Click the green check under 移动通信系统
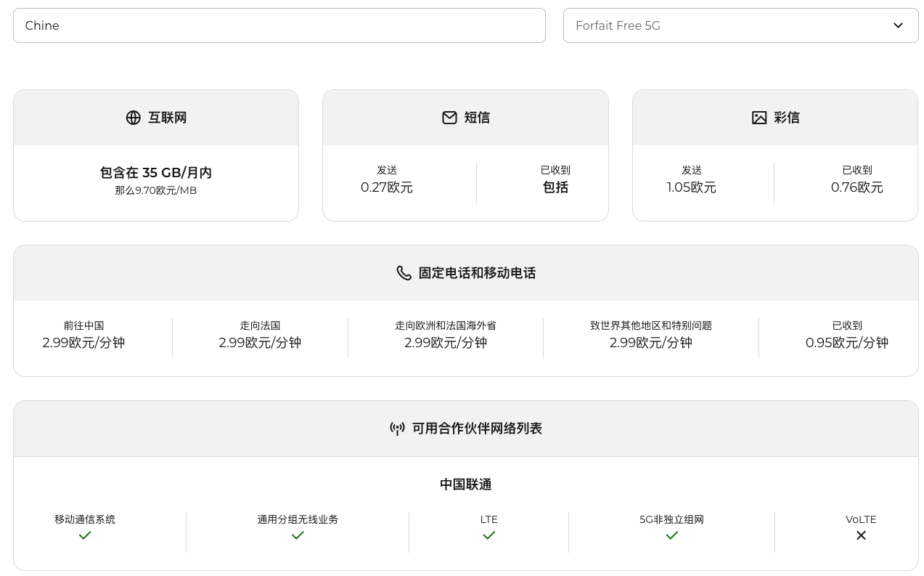Screen dimensions: 924x576 pyautogui.click(x=85, y=535)
